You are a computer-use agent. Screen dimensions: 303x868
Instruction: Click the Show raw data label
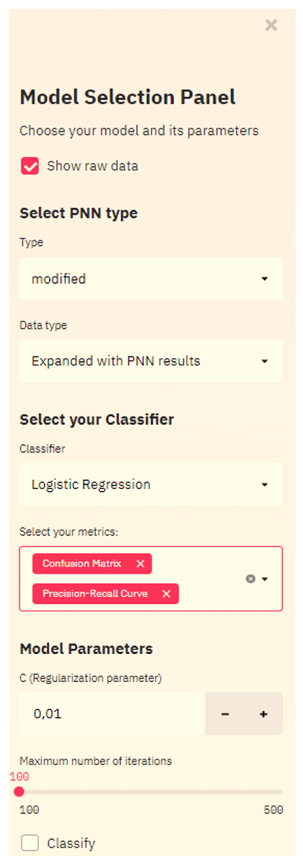[93, 166]
